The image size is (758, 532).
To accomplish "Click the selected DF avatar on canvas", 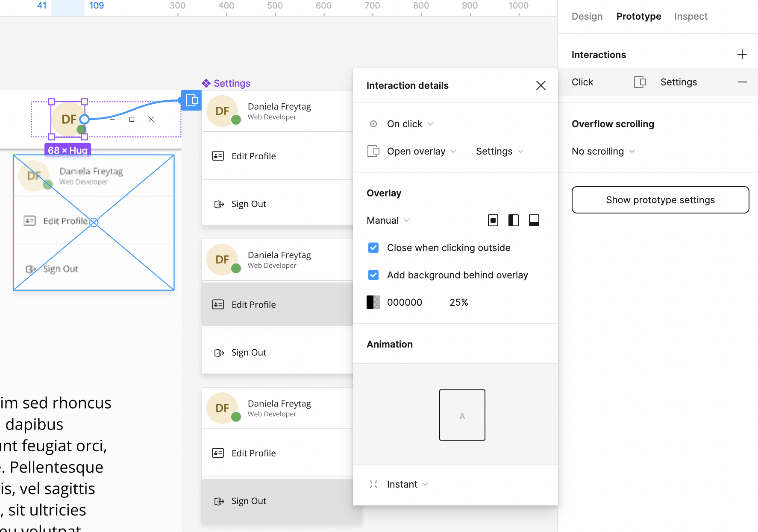I will point(68,119).
